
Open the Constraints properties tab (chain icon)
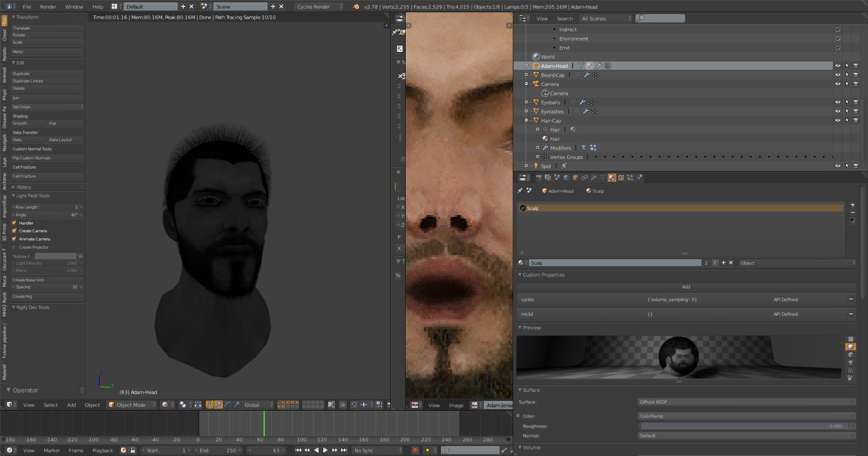coord(584,178)
